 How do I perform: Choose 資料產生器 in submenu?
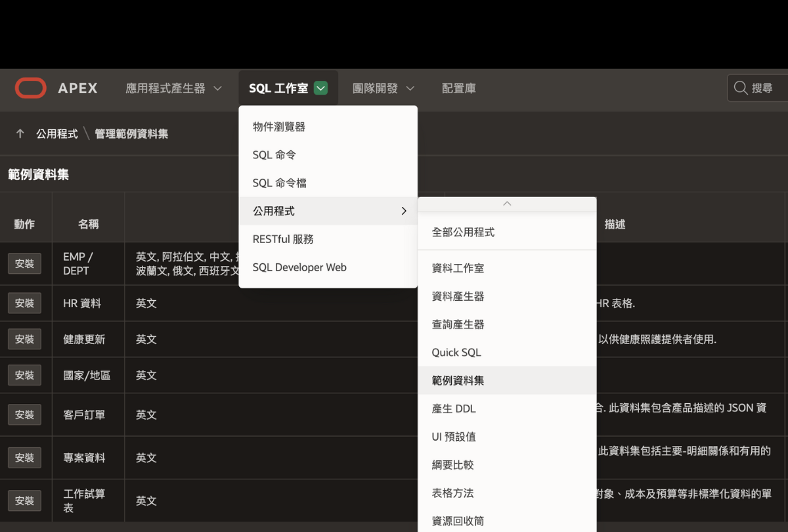(507, 296)
